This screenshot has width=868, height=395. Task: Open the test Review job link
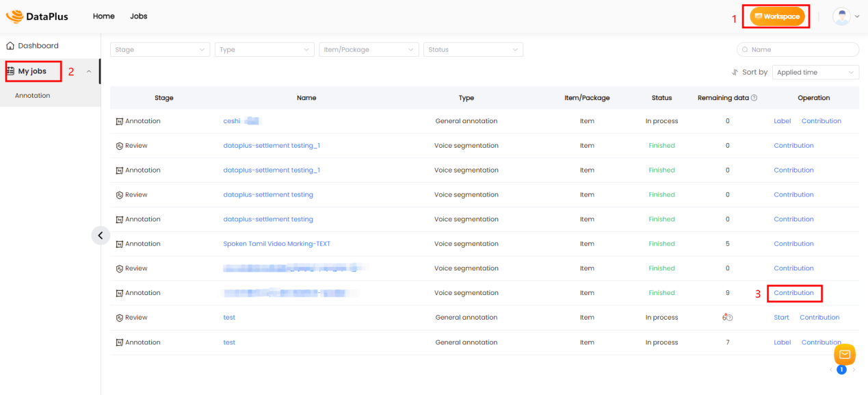(x=229, y=318)
